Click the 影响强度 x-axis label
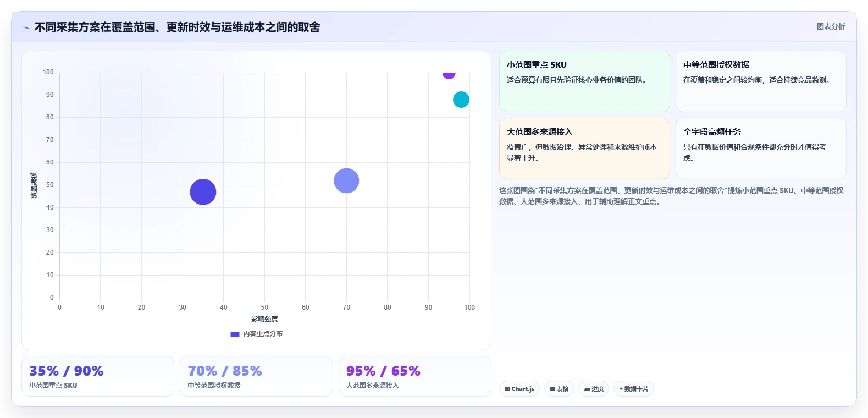This screenshot has width=868, height=418. pos(264,319)
